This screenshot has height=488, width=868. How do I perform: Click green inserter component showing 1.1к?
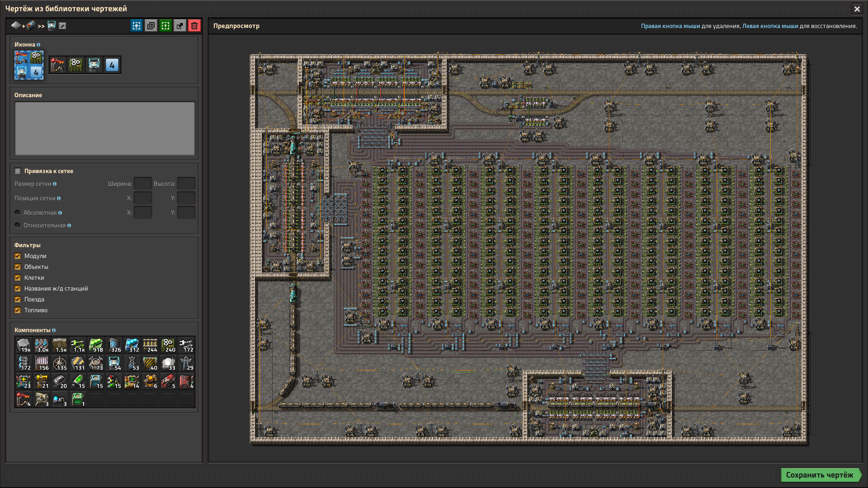78,345
